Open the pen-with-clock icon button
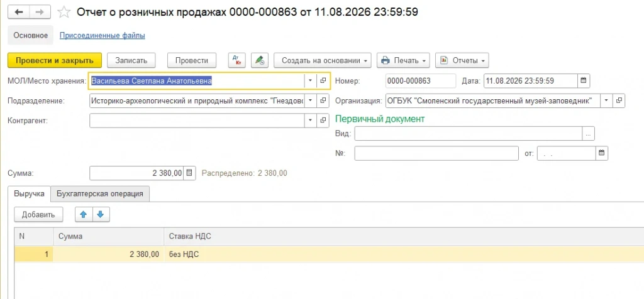Screen dimensions: 644x299 point(259,60)
